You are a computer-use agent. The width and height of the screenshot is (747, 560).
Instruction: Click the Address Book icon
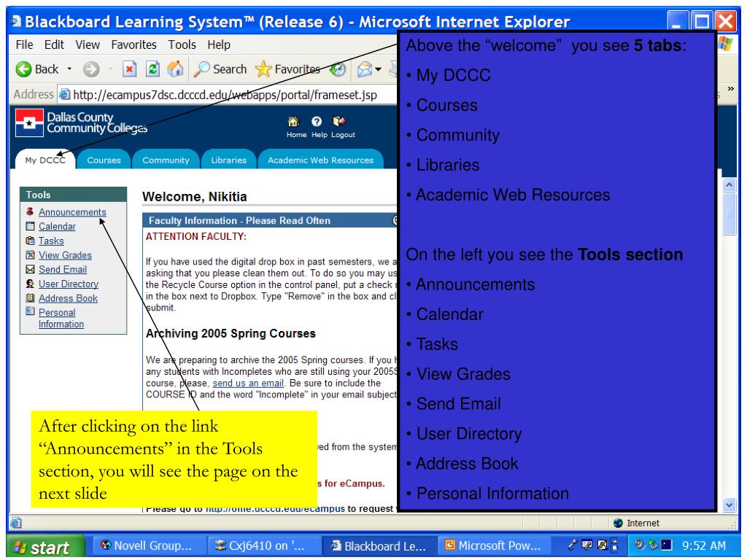30,298
